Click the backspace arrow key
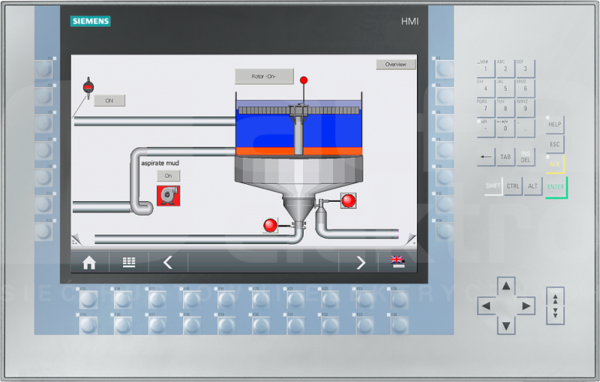Image resolution: width=600 pixels, height=382 pixels. (486, 157)
